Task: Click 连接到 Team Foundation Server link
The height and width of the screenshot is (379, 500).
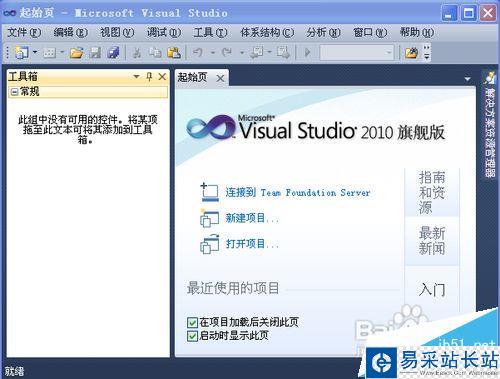Action: [x=298, y=192]
